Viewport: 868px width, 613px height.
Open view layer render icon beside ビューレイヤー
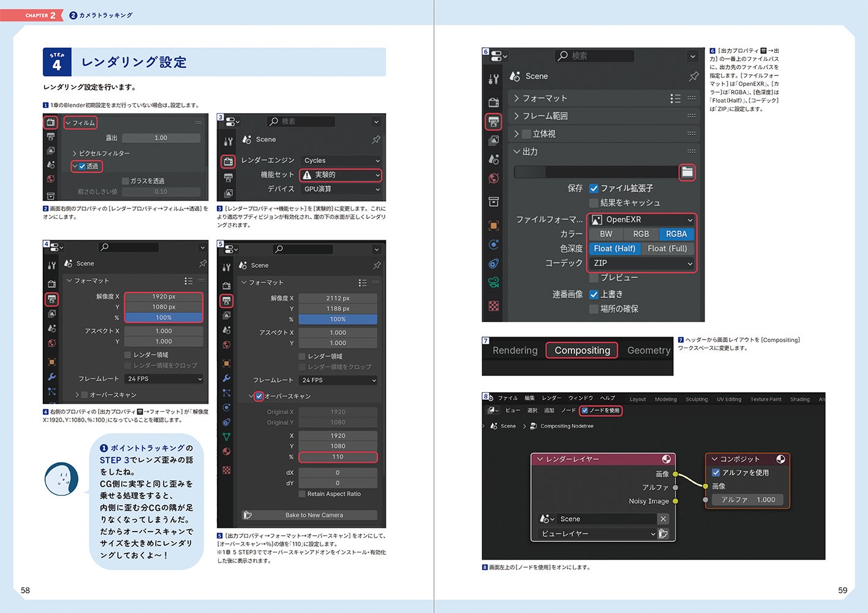(663, 534)
